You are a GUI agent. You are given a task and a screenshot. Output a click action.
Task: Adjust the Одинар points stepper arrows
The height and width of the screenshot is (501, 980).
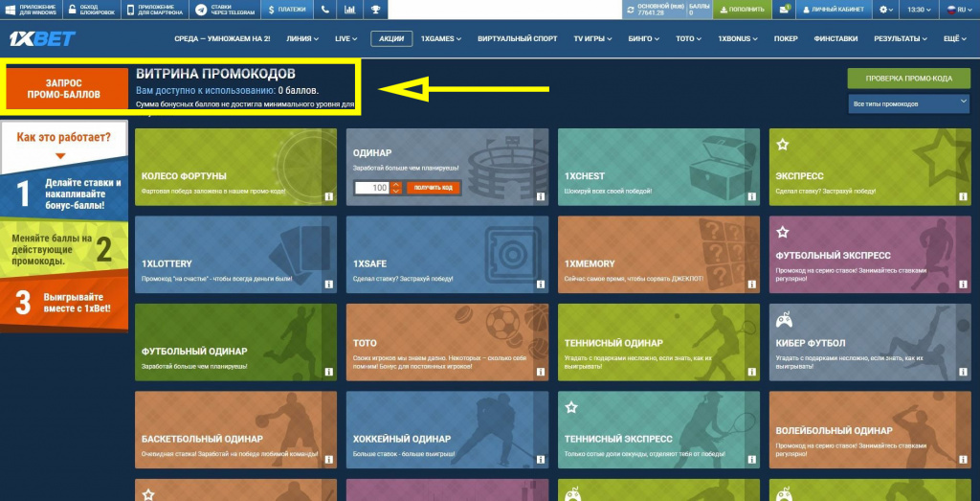tap(395, 188)
